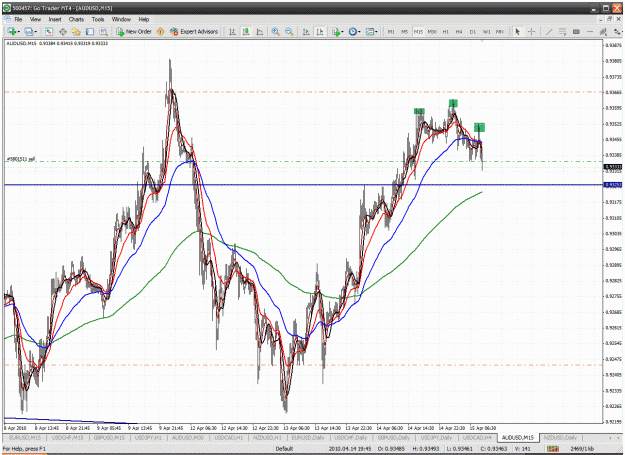This screenshot has height=455, width=625.
Task: Select the D1 timeframe button
Action: click(473, 31)
